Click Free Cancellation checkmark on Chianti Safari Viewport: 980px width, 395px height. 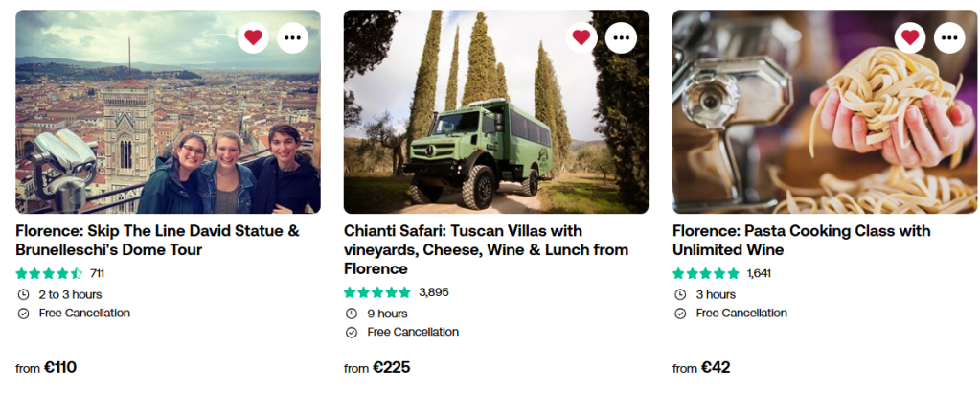351,333
